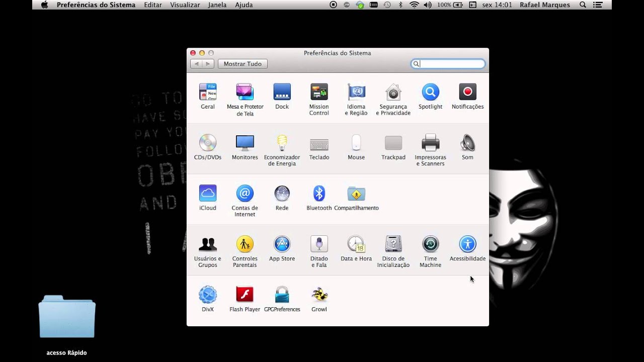Click Time Machine menu bar icon
The width and height of the screenshot is (644, 362).
387,5
